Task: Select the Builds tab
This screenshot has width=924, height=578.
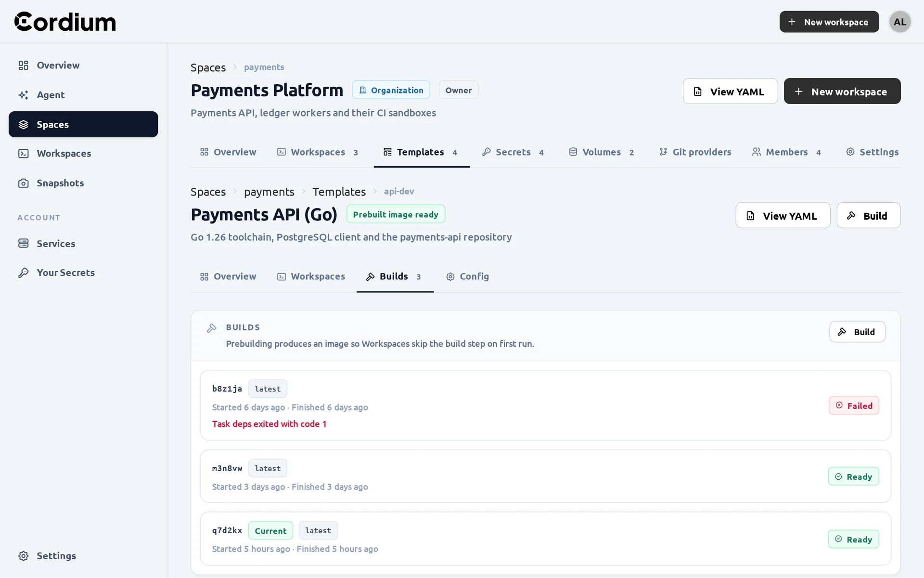Action: tap(395, 276)
